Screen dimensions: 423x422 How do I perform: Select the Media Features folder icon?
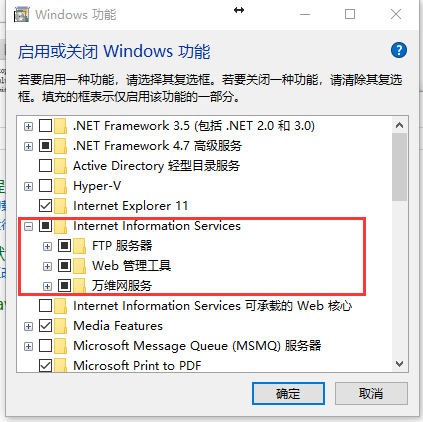(x=60, y=326)
